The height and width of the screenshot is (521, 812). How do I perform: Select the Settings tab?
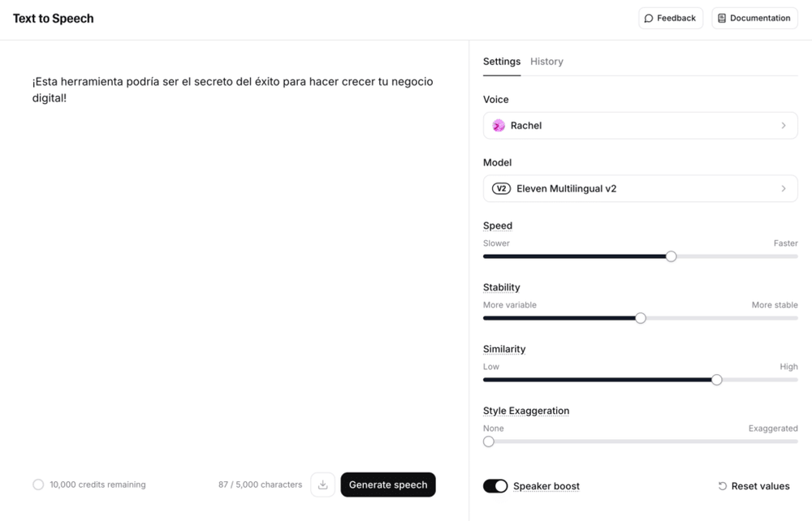point(502,62)
